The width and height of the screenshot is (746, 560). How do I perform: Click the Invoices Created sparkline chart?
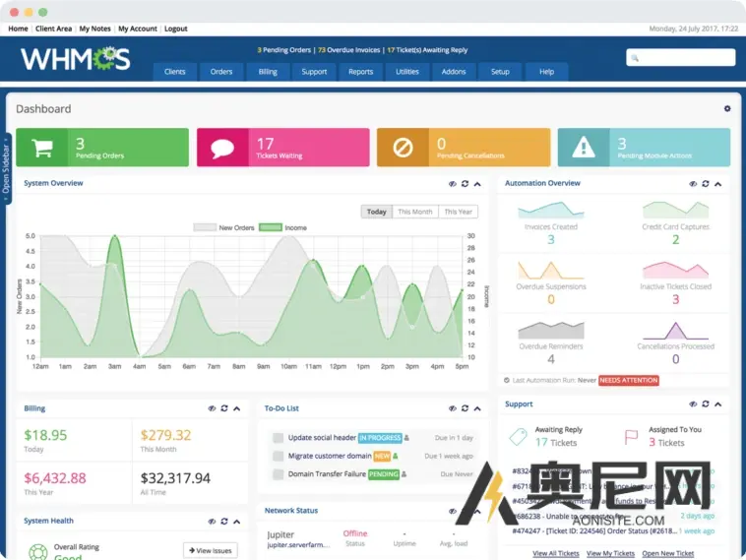click(x=551, y=210)
